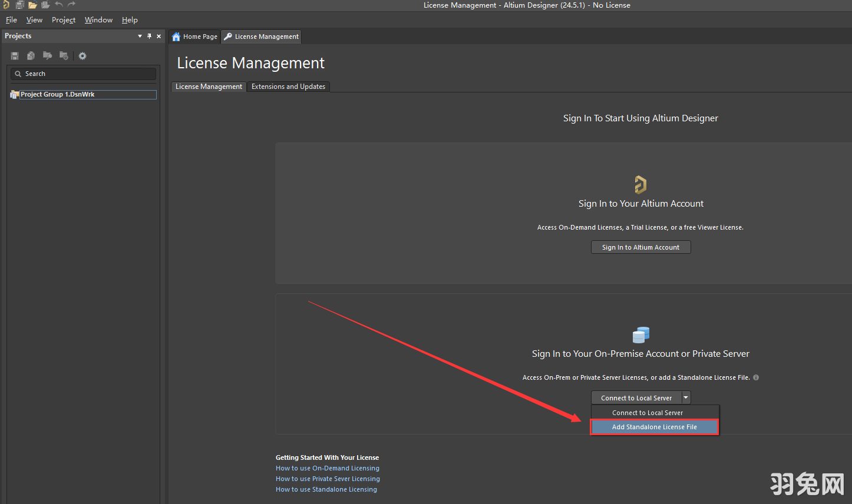Close the Projects panel
Screen dimensions: 852x504
[158, 36]
